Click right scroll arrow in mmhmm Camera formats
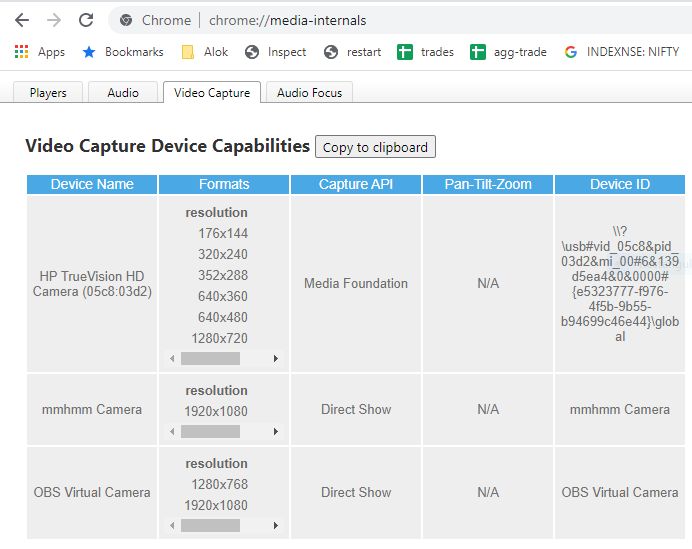This screenshot has height=549, width=692. (x=275, y=431)
